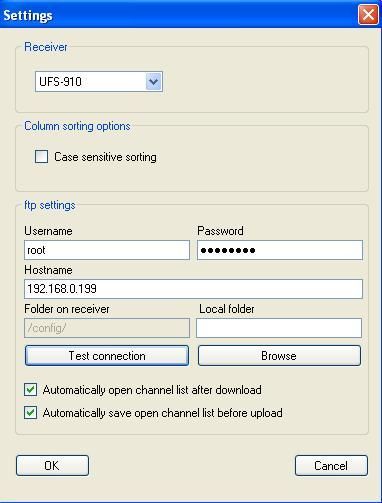Screen dimensions: 382x503
Task: Dismiss the dialog with Cancel
Action: [331, 465]
